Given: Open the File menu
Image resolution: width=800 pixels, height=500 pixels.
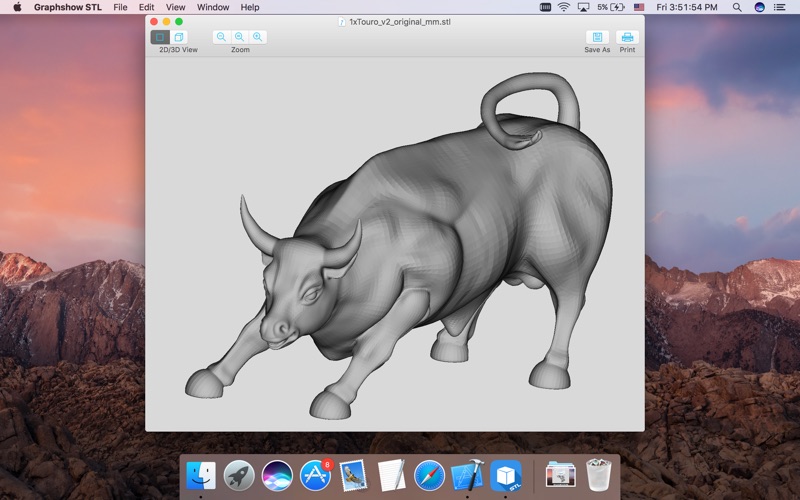Looking at the screenshot, I should 120,7.
